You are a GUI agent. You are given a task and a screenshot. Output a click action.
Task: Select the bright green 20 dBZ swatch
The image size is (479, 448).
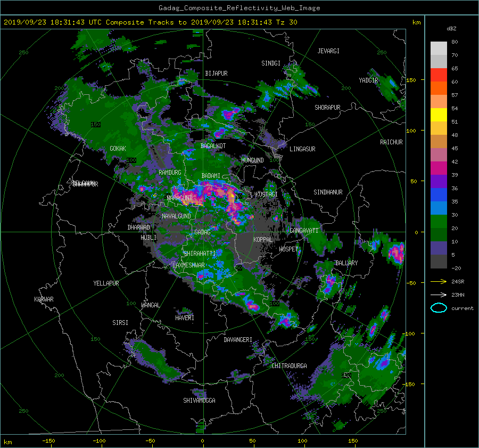[x=439, y=221]
